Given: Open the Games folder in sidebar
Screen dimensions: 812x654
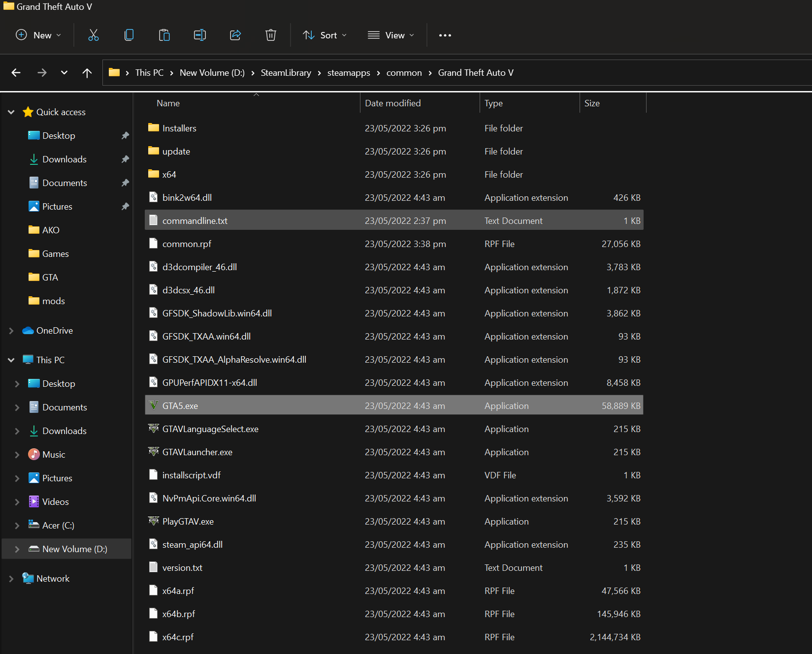Looking at the screenshot, I should click(56, 254).
